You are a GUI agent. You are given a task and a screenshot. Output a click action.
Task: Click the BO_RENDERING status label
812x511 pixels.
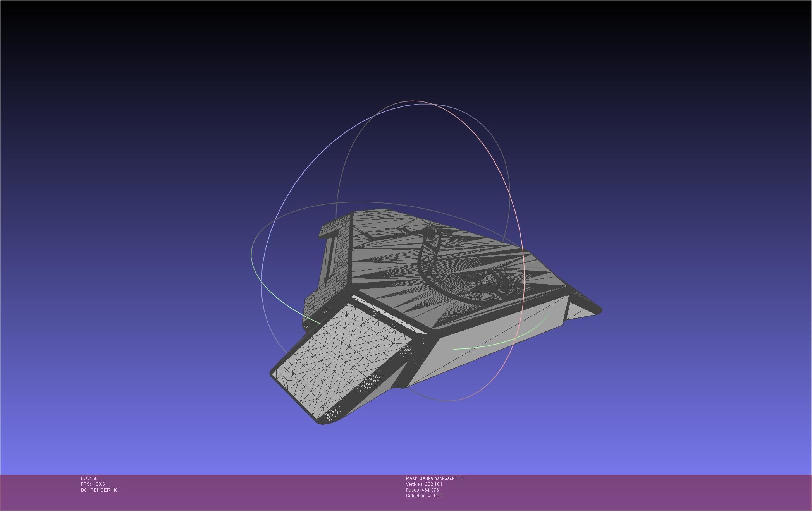click(x=100, y=490)
